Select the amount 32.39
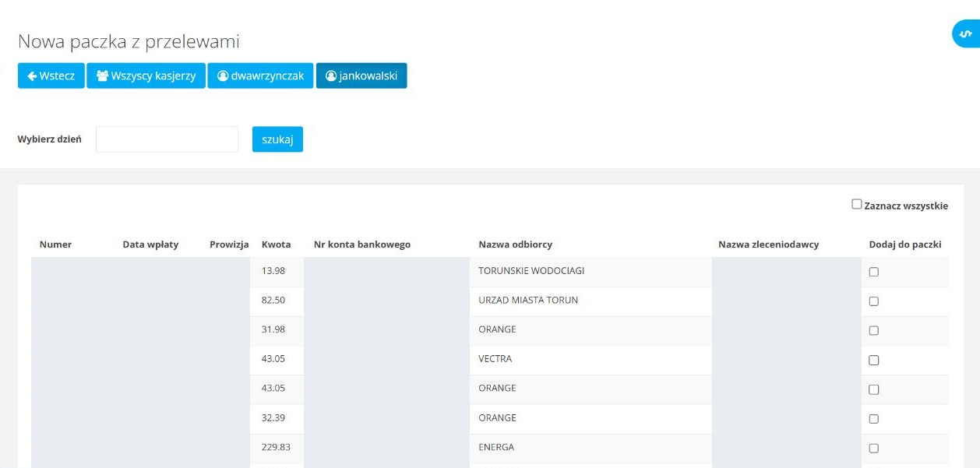The height and width of the screenshot is (468, 980). pyautogui.click(x=273, y=417)
